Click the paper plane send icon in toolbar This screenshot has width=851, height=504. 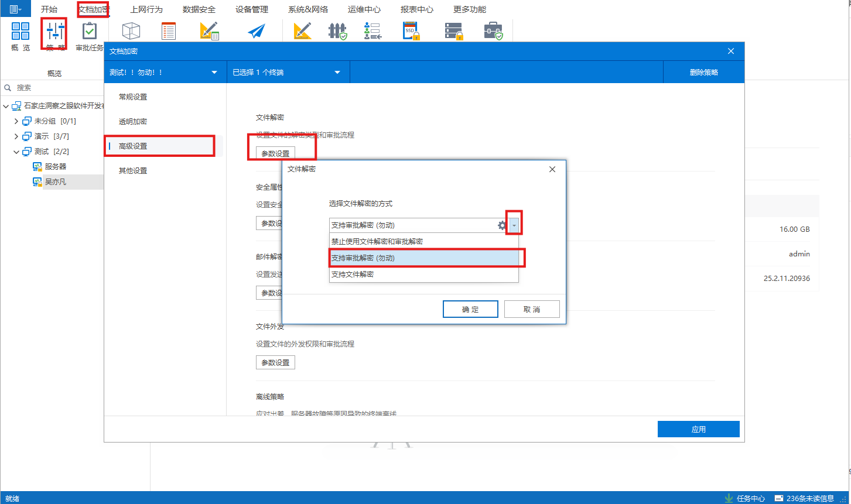(x=256, y=30)
